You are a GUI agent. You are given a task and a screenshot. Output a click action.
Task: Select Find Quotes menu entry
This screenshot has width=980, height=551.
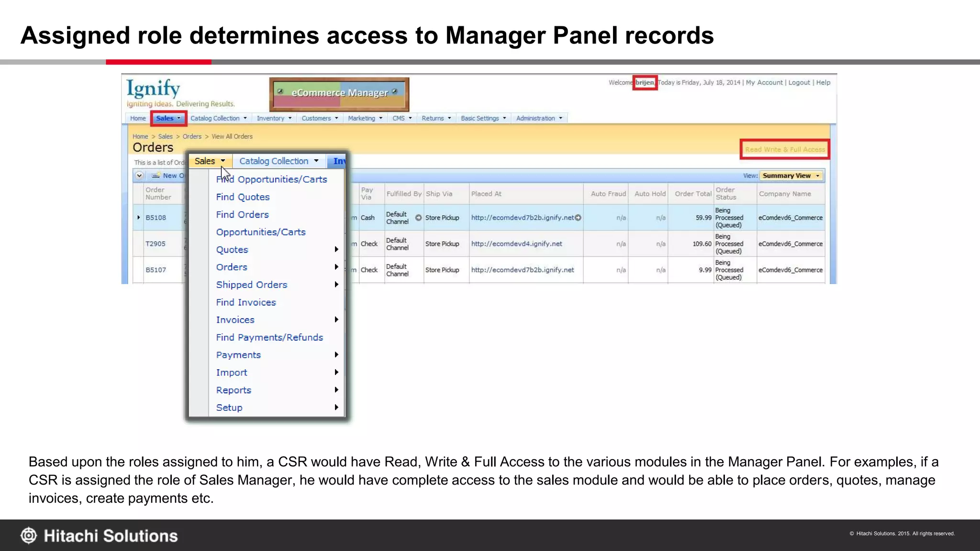pyautogui.click(x=243, y=197)
